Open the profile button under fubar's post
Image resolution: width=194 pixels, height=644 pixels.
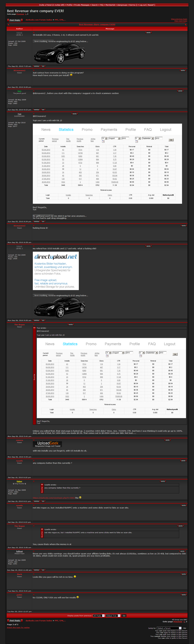coord(36,501)
